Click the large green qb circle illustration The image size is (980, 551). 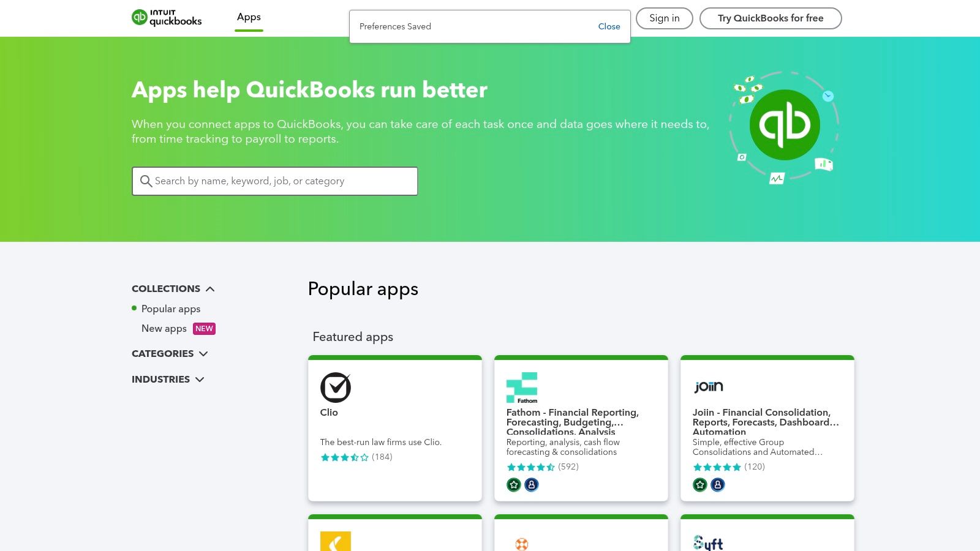[785, 124]
